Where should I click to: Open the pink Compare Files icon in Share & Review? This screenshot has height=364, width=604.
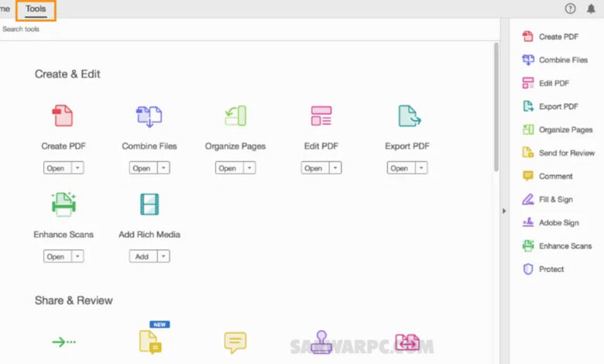(407, 342)
